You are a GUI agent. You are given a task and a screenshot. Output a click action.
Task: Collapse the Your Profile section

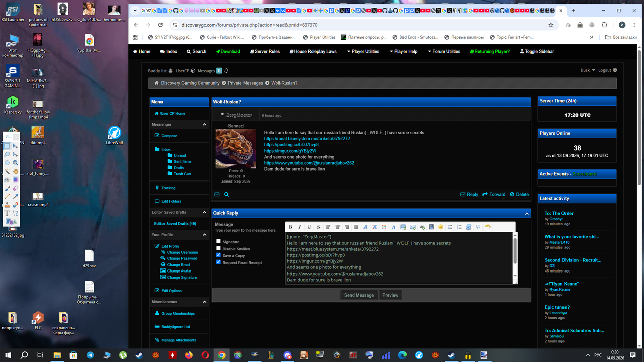click(205, 235)
